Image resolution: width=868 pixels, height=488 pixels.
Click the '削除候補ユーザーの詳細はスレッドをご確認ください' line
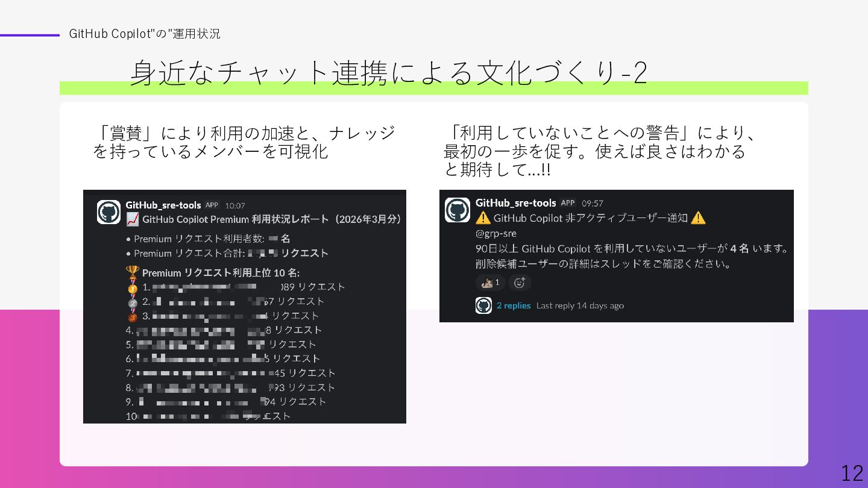[x=604, y=264]
